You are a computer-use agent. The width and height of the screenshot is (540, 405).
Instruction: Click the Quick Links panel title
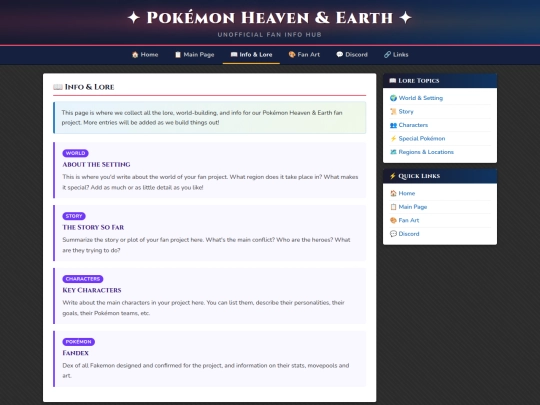pos(419,176)
